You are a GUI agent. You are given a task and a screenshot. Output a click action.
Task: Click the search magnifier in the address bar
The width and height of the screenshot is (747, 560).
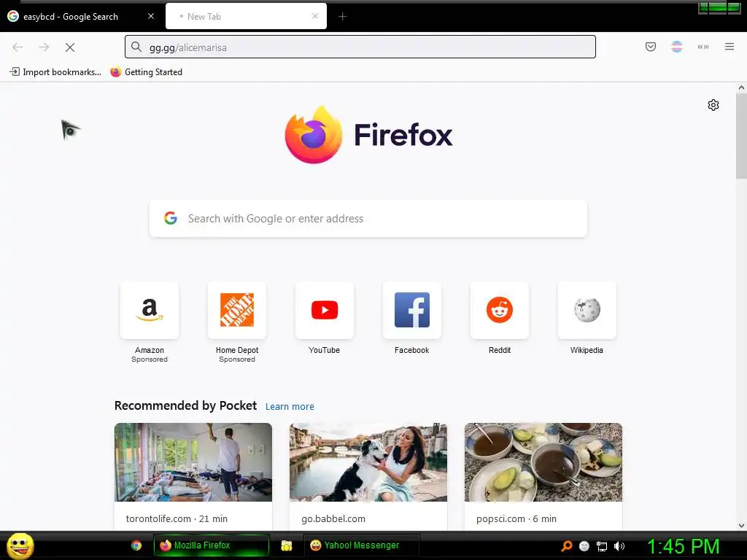[136, 47]
